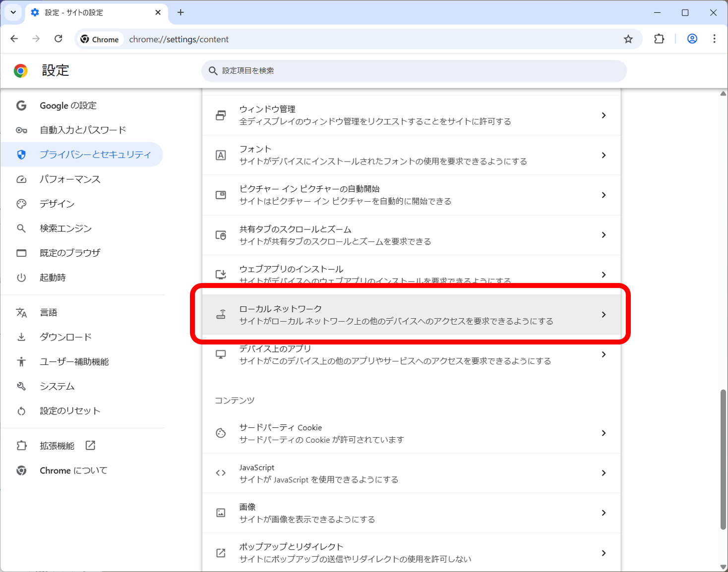728x572 pixels.
Task: Expand ウェブアプリのインストール chevron
Action: tap(604, 275)
